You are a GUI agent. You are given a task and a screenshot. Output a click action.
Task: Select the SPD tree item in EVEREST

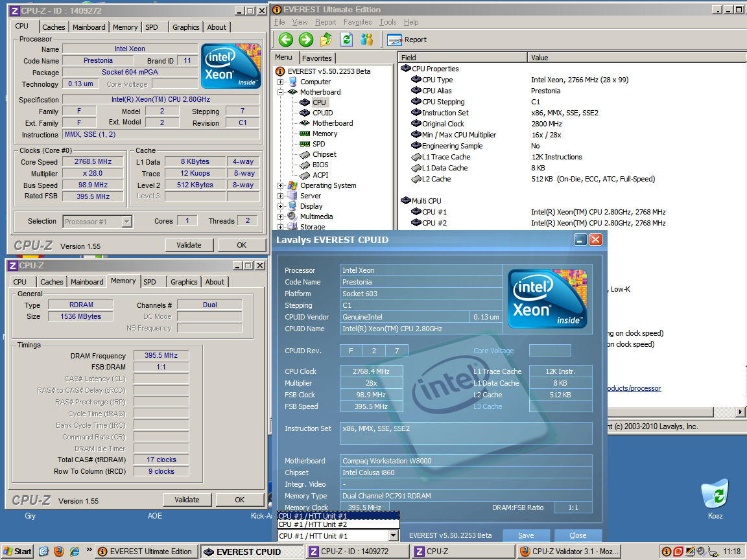pyautogui.click(x=319, y=144)
